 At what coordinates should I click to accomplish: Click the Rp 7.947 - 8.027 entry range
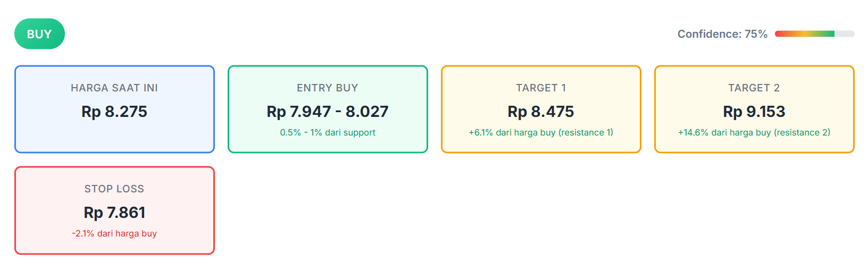[x=328, y=112]
